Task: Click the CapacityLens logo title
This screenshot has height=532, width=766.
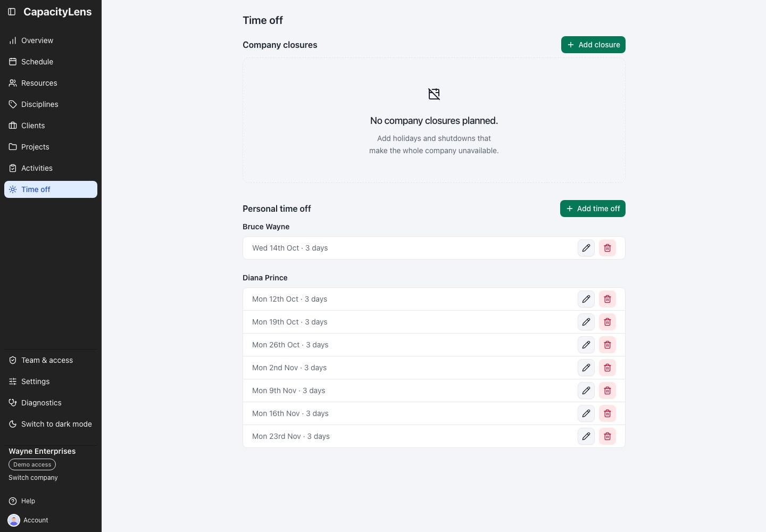Action: (x=57, y=12)
